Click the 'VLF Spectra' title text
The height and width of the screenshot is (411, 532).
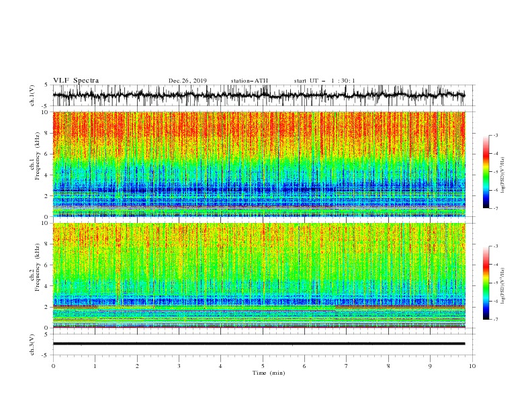(76, 81)
